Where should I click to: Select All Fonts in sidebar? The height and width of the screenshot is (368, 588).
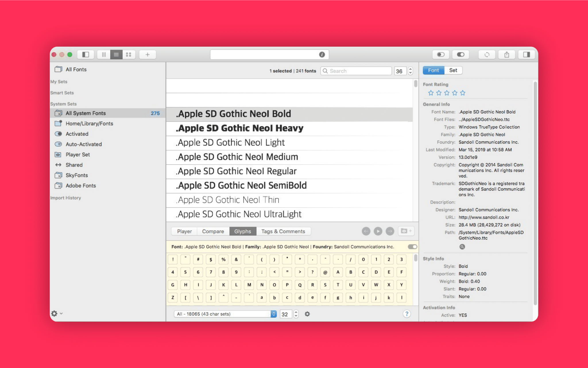(76, 70)
